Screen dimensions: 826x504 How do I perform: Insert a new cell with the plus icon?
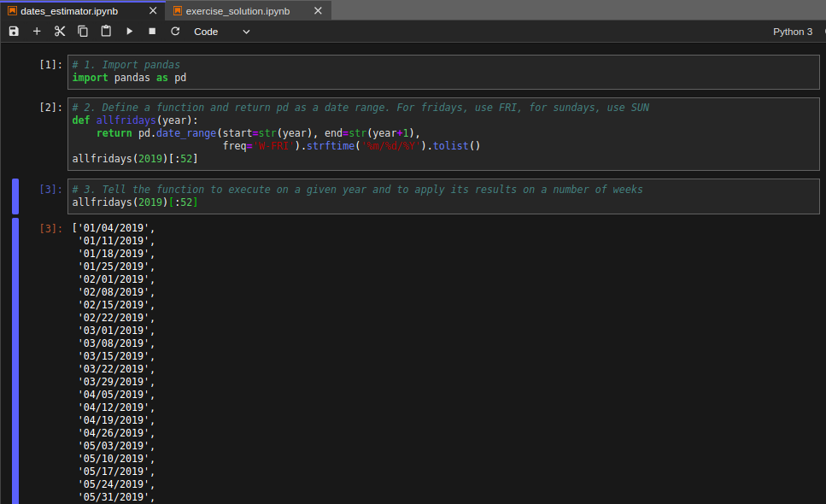(37, 32)
